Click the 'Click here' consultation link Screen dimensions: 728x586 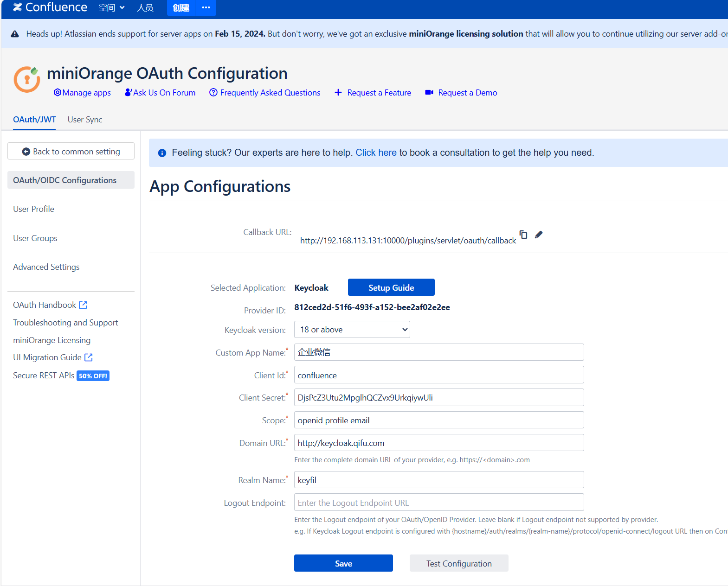coord(376,153)
